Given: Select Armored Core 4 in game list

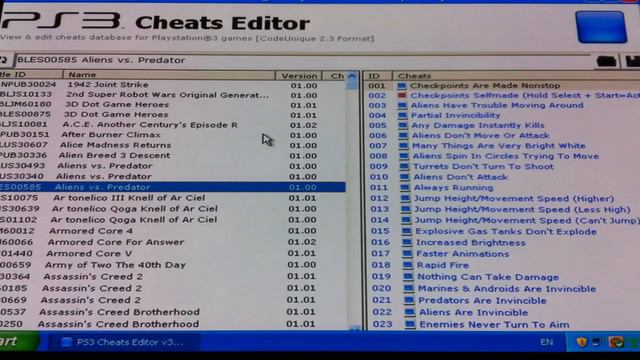Looking at the screenshot, I should click(173, 231).
